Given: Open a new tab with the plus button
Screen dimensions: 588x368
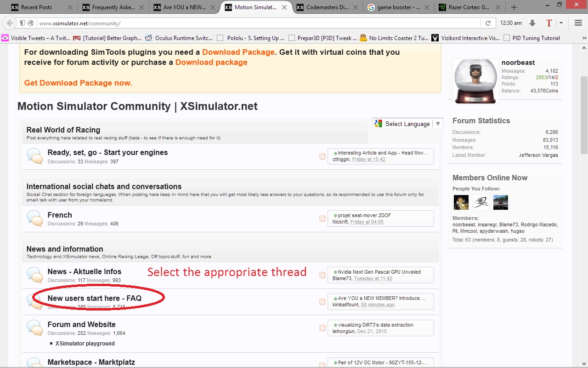Looking at the screenshot, I should 514,7.
